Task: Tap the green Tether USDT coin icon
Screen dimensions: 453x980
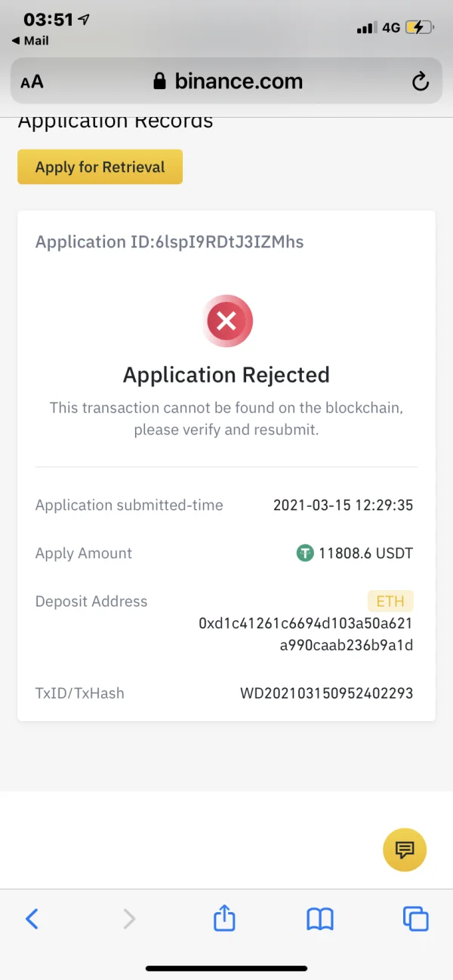Action: click(305, 553)
